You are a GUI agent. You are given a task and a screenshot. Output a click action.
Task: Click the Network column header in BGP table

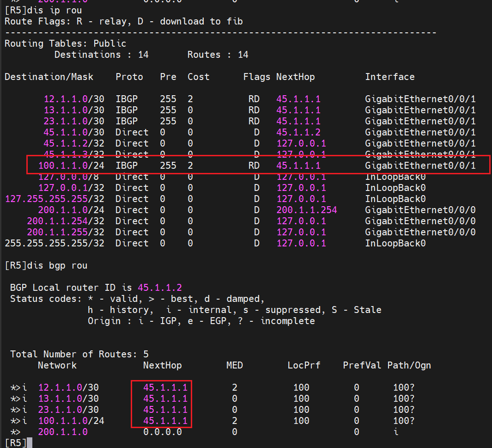coord(57,365)
